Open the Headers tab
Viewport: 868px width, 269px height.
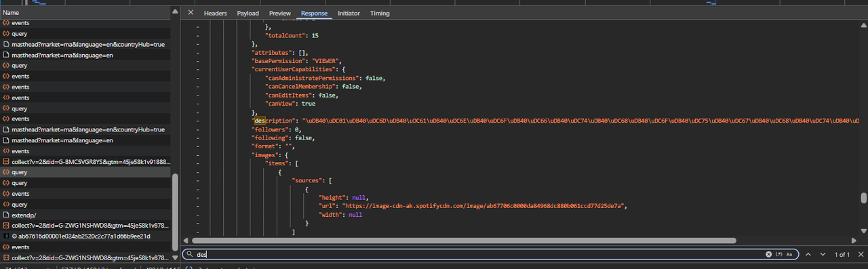tap(216, 13)
